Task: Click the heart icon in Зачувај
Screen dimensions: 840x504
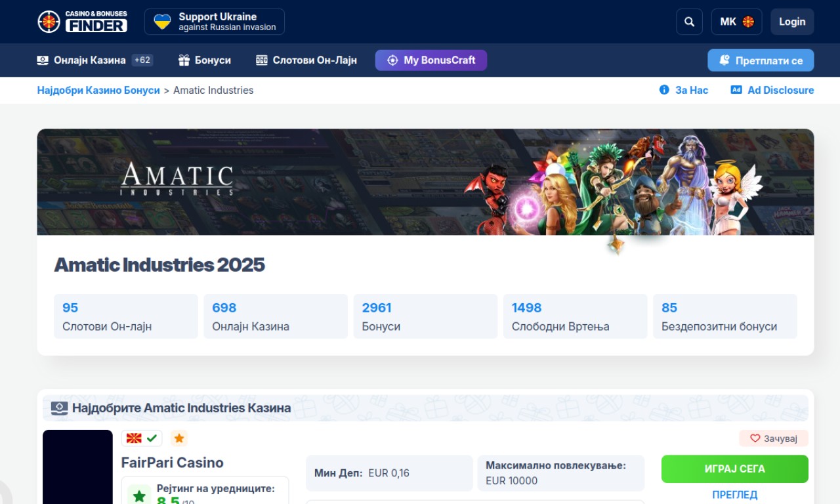Action: pos(755,438)
